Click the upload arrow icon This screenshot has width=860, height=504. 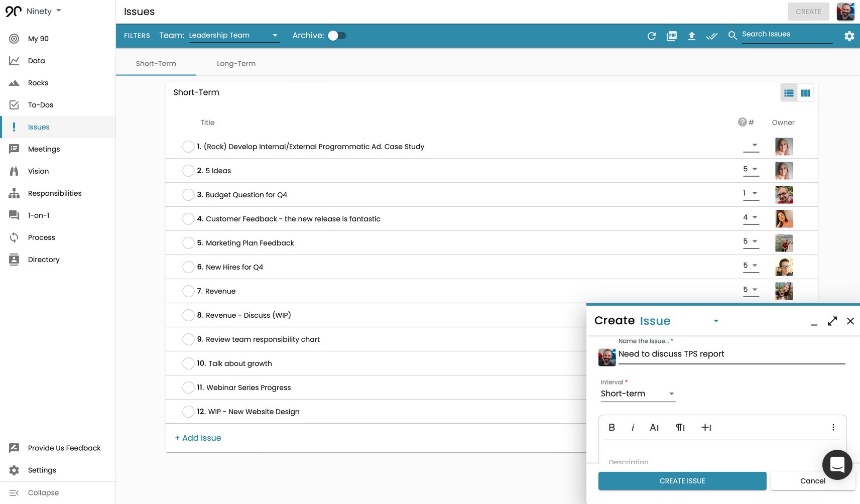click(x=691, y=36)
